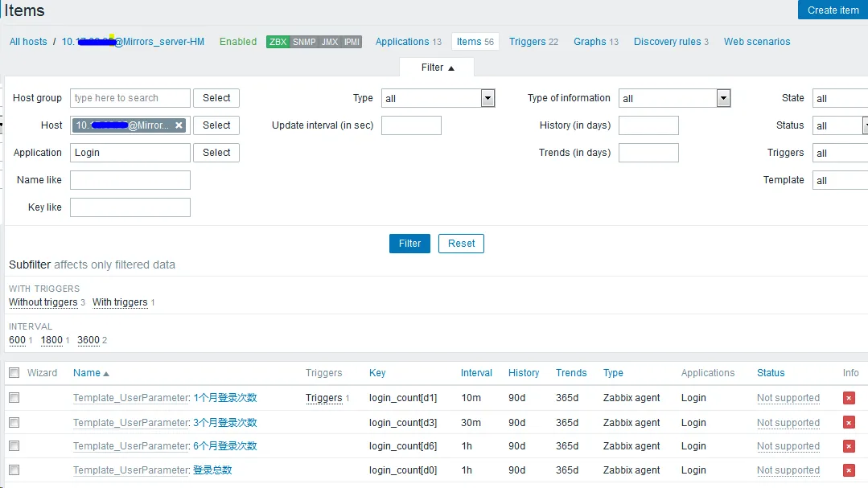Edit the Application field containing Login
868x488 pixels.
[x=130, y=153]
